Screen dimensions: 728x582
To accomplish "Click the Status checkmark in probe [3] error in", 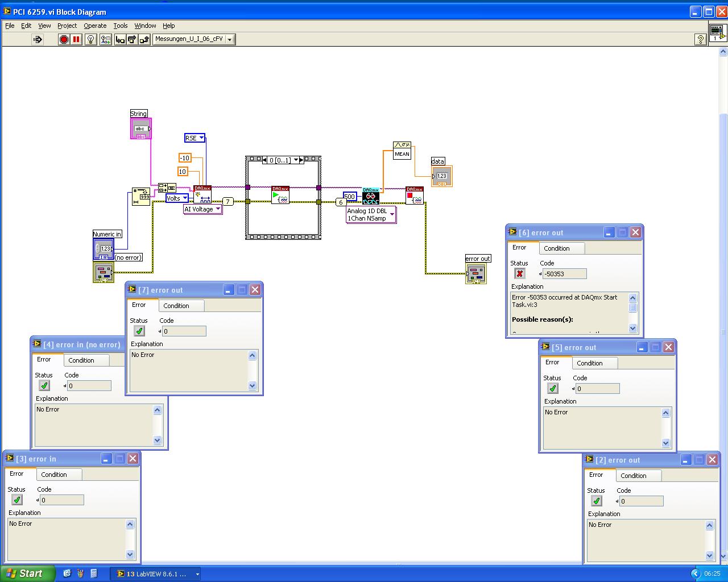I will (x=17, y=500).
